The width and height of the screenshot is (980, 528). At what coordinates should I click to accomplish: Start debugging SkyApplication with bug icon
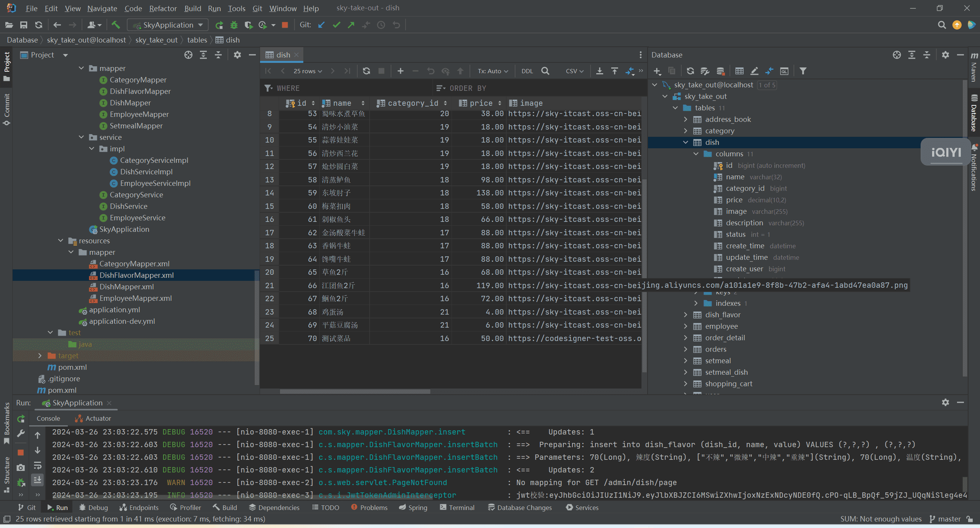click(x=234, y=25)
